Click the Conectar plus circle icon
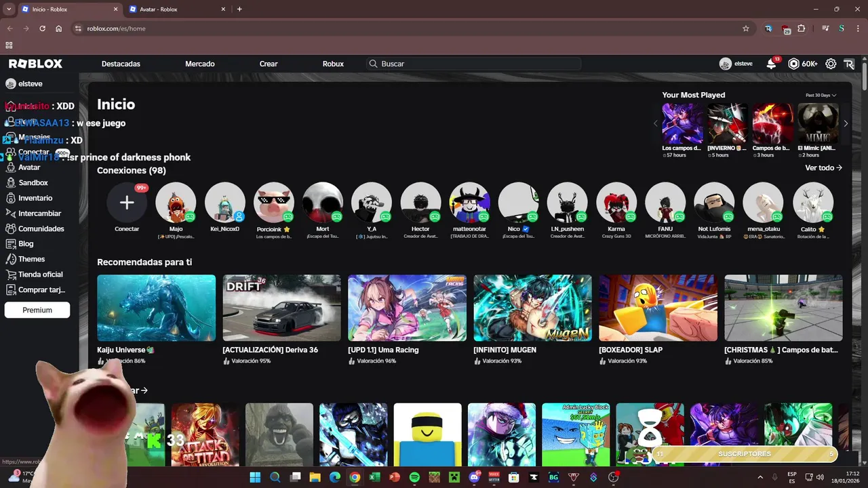 pos(127,202)
